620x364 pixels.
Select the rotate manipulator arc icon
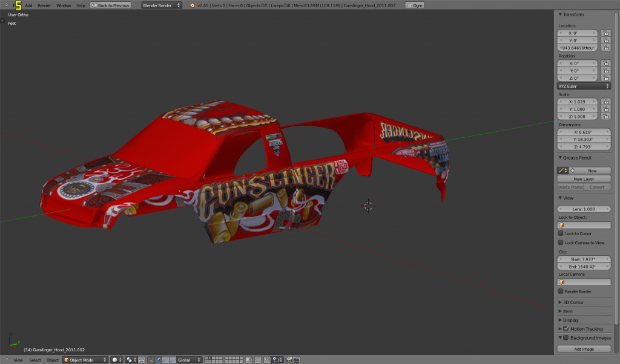(165, 360)
